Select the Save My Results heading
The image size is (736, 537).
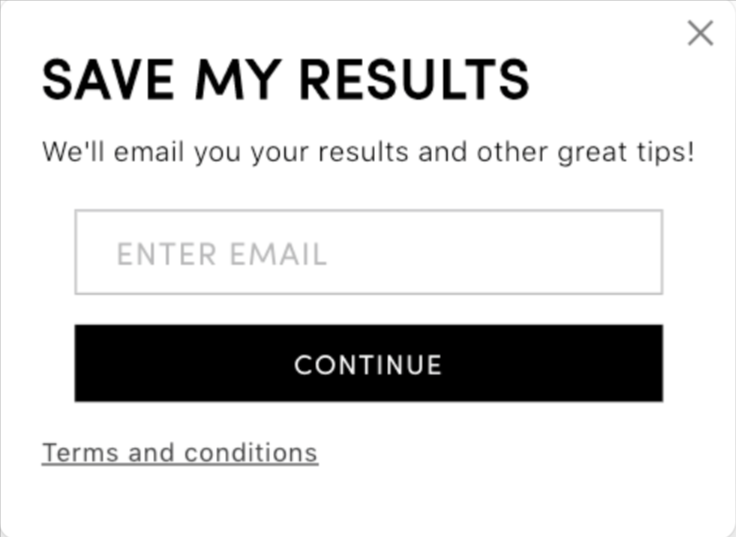tap(286, 80)
